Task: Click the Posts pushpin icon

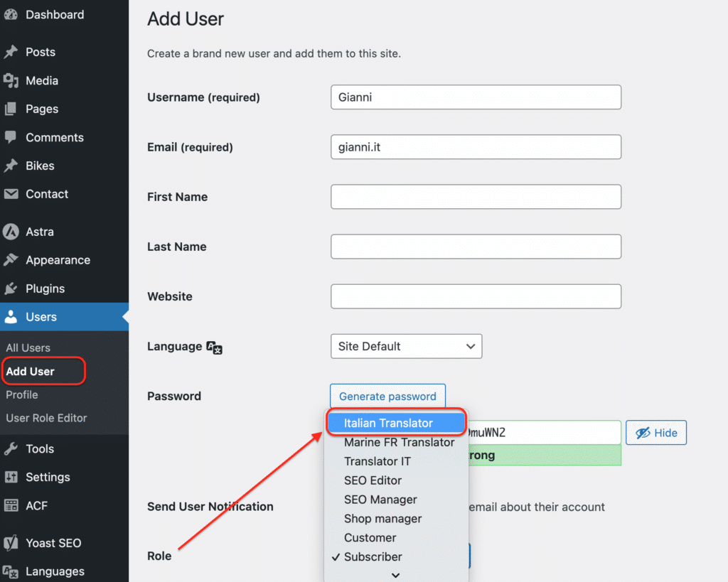Action: tap(12, 51)
